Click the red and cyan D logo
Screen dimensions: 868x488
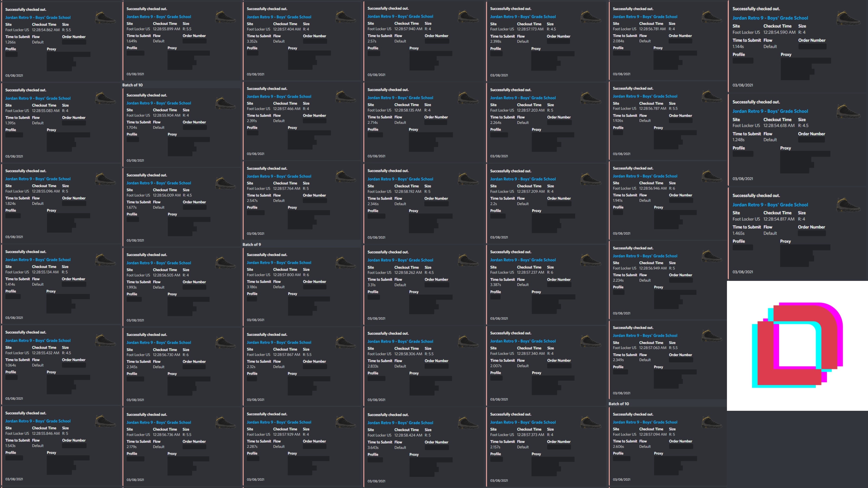click(797, 345)
